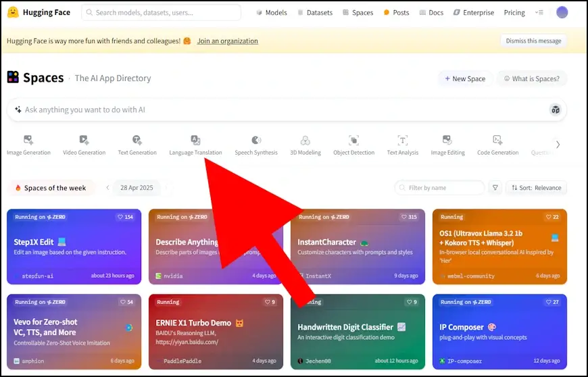The height and width of the screenshot is (377, 588).
Task: Open the Docs nav item
Action: click(x=431, y=12)
